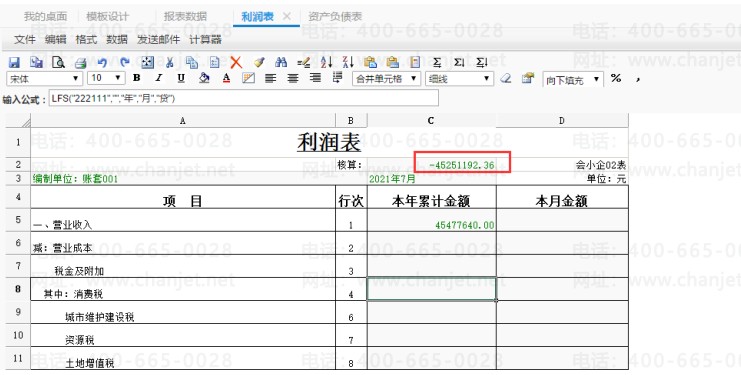741x375 pixels.
Task: Undo the last action
Action: [102, 62]
